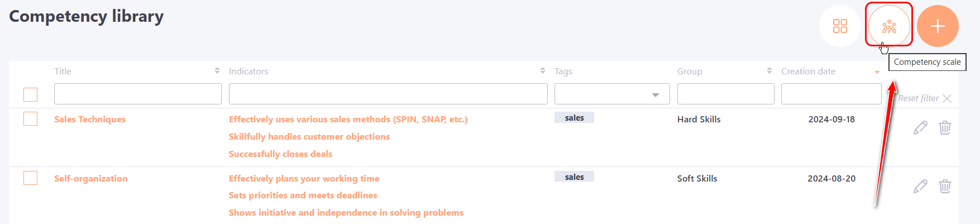Sort by Creation date column arrow
The width and height of the screenshot is (980, 224).
[x=877, y=72]
